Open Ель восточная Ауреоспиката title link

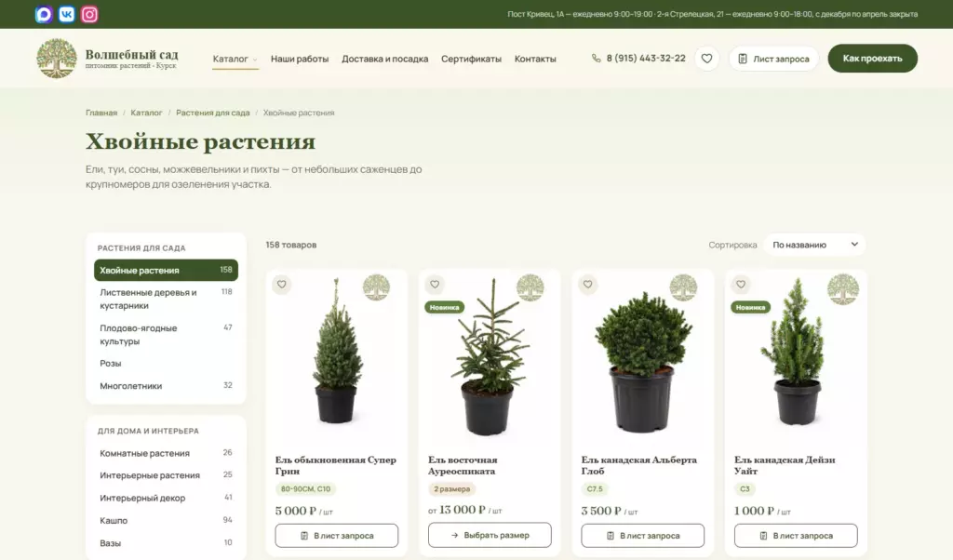point(463,465)
